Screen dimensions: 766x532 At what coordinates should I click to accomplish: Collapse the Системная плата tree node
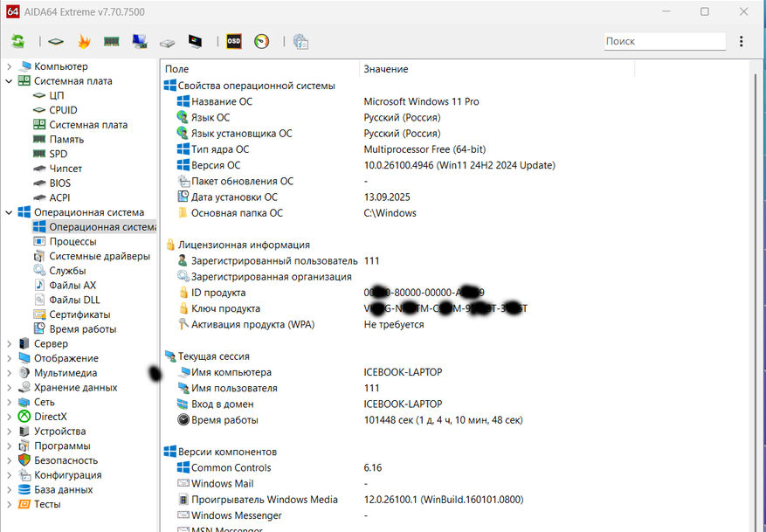tap(9, 81)
